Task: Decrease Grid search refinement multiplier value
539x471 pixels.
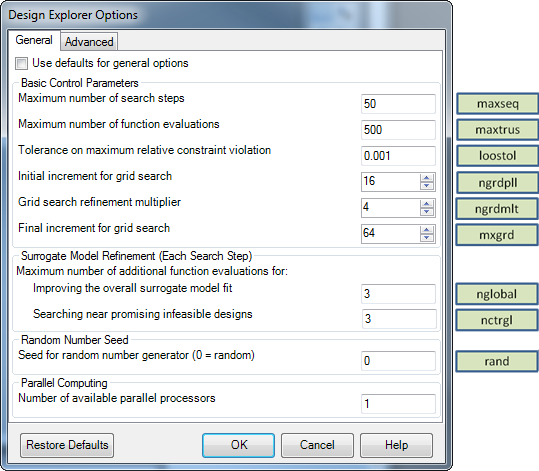Action: point(427,212)
